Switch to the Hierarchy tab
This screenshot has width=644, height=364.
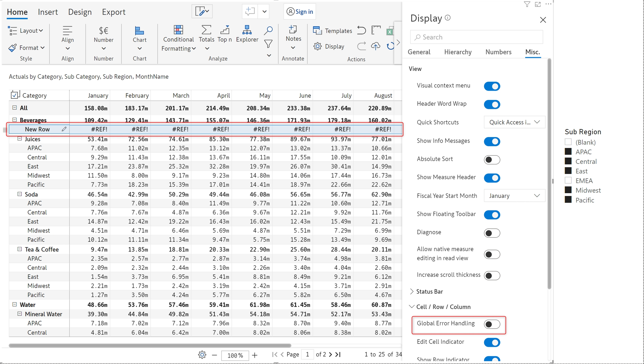[x=458, y=52]
